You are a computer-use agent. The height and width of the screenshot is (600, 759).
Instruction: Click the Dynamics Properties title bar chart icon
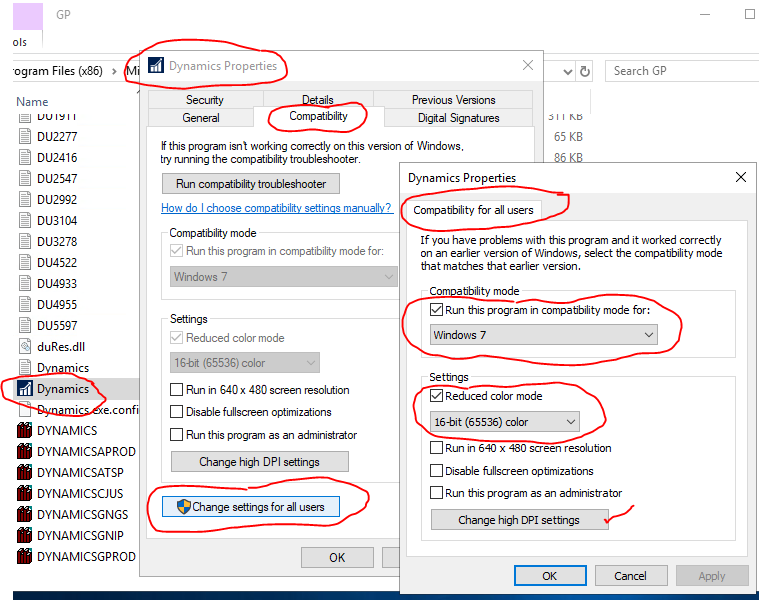pos(156,65)
